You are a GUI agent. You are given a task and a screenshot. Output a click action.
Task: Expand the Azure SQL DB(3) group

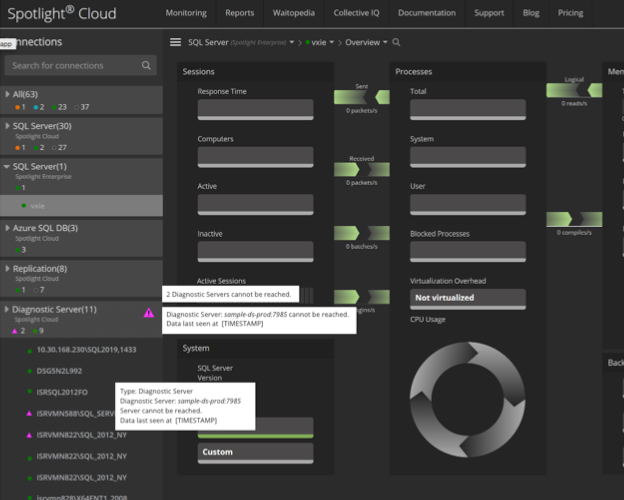(7, 228)
